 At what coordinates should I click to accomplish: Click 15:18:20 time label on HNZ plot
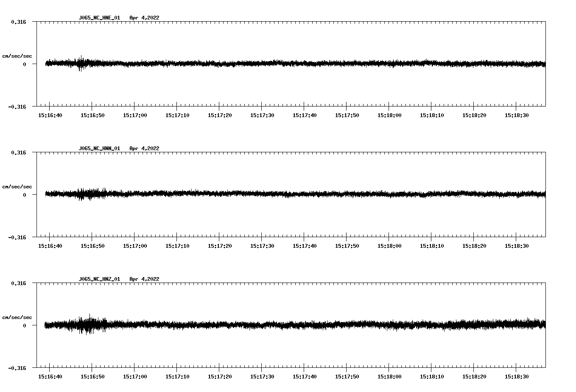(474, 376)
